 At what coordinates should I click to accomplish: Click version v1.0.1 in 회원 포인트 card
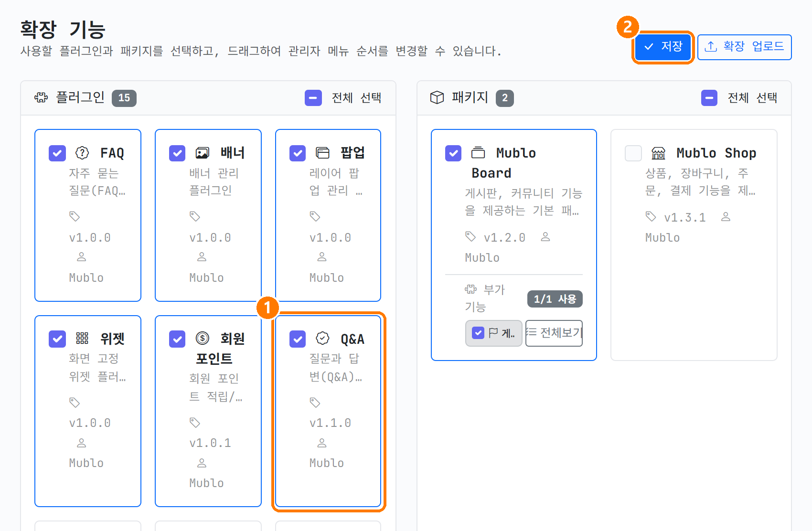(210, 443)
